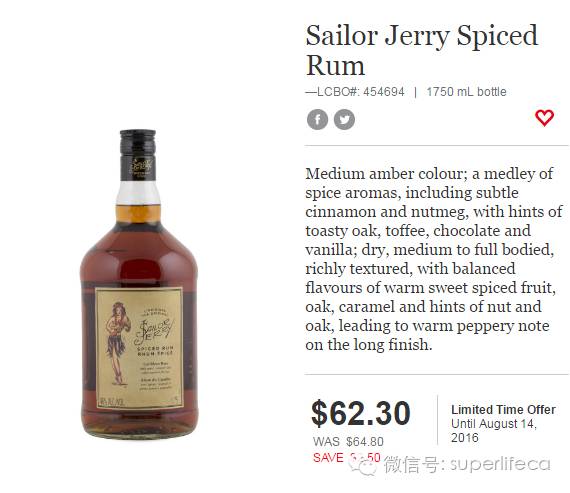Click the superlifeca watermark text

point(500,465)
